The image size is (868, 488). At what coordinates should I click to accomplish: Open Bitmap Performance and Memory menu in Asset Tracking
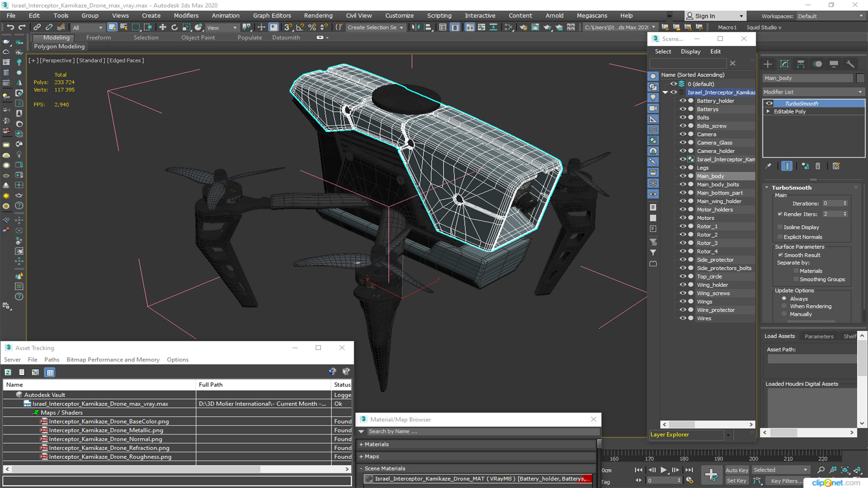pos(113,360)
